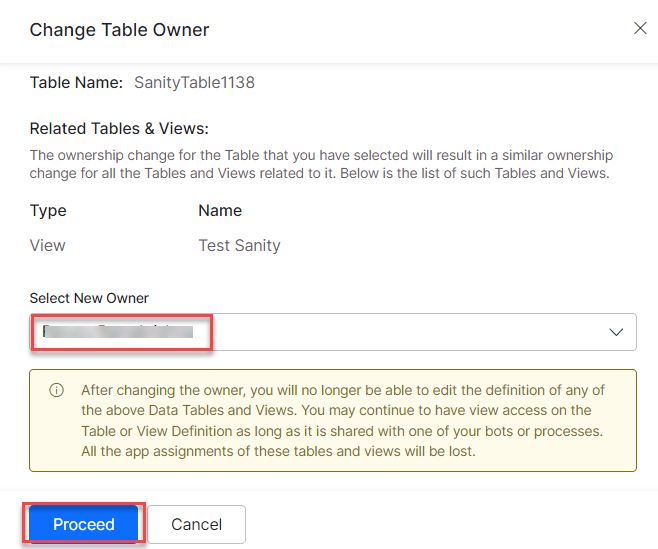Expand the owner dropdown chevron arrow

click(616, 332)
